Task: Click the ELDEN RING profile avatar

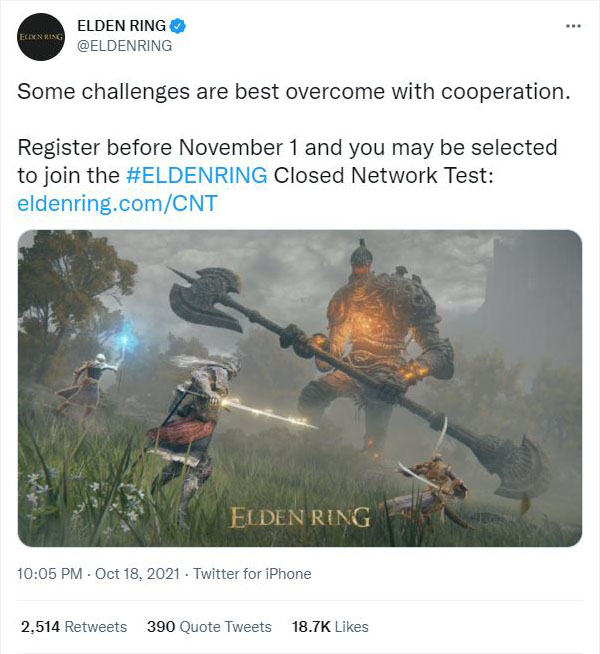Action: click(x=41, y=36)
